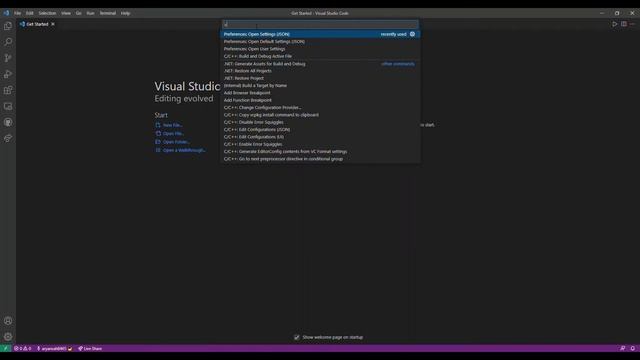This screenshot has width=640, height=360.
Task: Click the New File... link
Action: point(173,125)
